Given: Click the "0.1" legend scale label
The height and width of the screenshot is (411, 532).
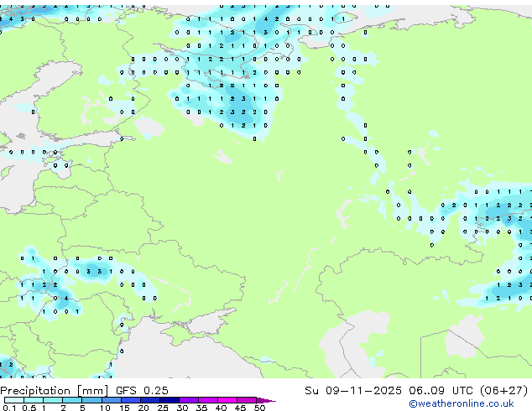Looking at the screenshot, I should click(x=9, y=408).
